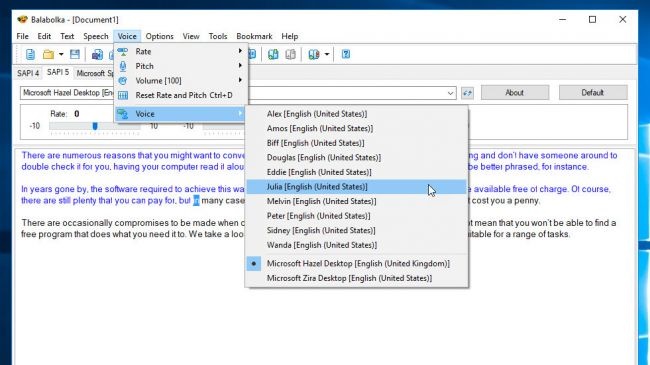This screenshot has height=365, width=650.
Task: Open the Help menu
Action: [290, 36]
